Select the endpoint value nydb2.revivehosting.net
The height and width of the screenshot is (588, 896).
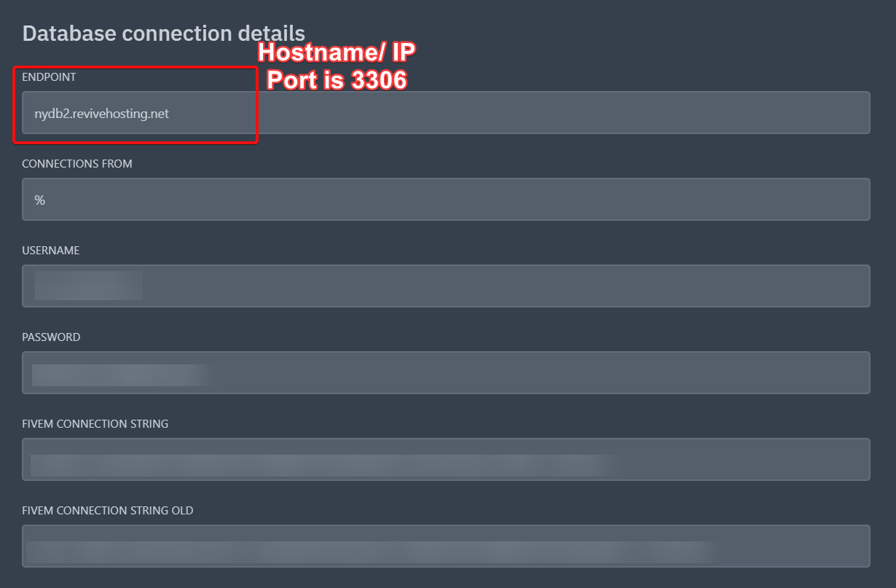coord(101,113)
